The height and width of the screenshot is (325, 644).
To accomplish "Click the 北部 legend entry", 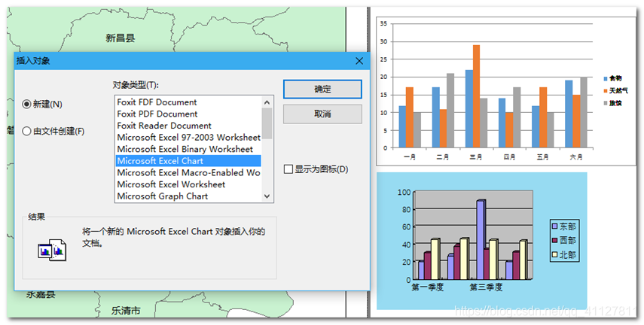I will coord(564,255).
